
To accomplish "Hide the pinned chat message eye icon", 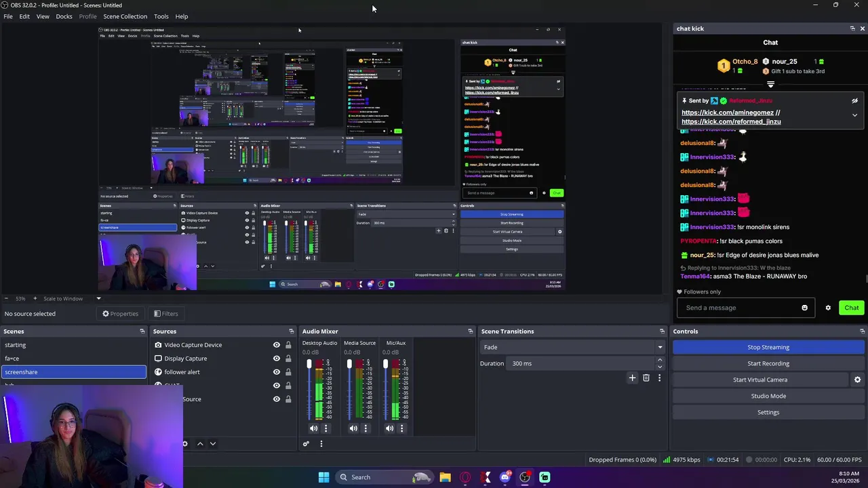I will tap(854, 100).
